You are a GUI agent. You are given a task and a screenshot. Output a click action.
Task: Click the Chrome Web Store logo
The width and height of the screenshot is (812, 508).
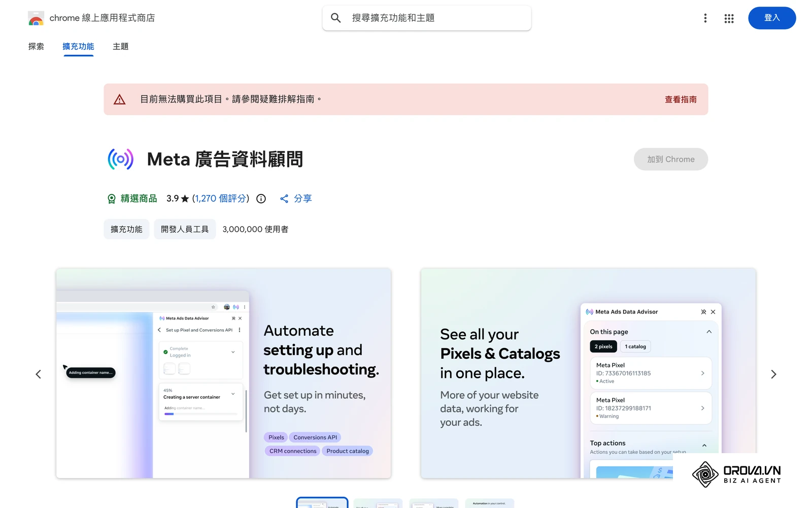coord(36,18)
